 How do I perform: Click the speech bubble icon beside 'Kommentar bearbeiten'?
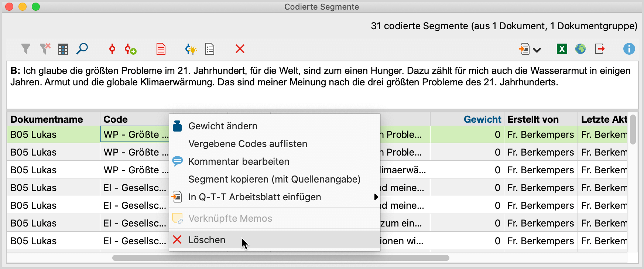(x=178, y=161)
